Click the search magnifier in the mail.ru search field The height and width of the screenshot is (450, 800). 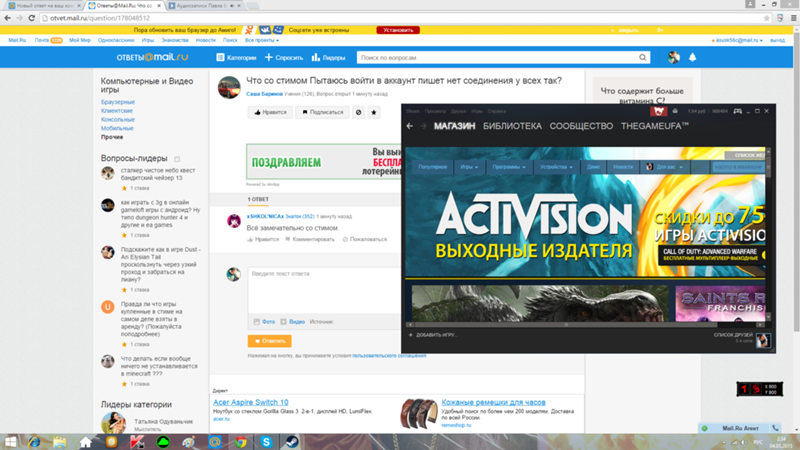pos(643,58)
